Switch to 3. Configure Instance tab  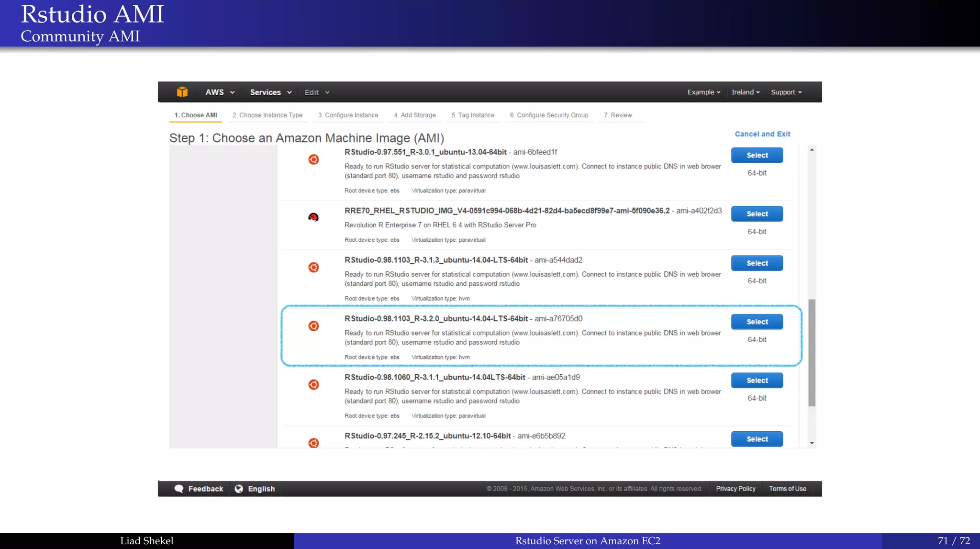pos(348,115)
